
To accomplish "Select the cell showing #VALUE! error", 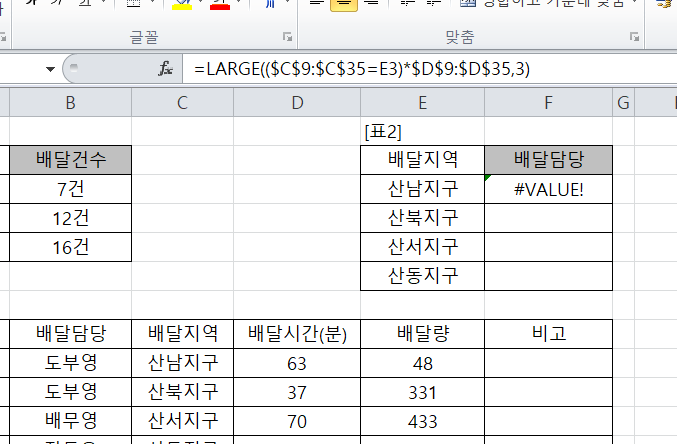I will coord(548,189).
